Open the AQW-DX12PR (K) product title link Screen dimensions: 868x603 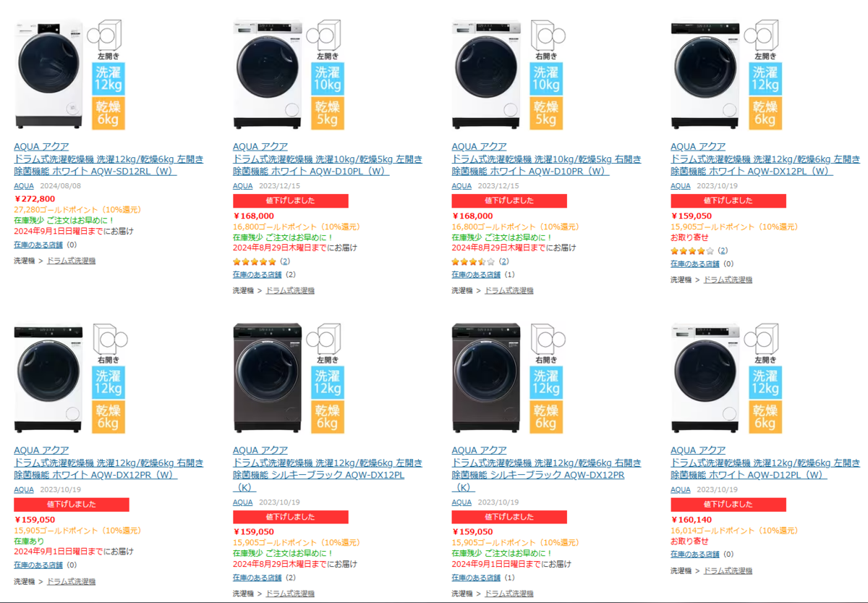tap(537, 468)
